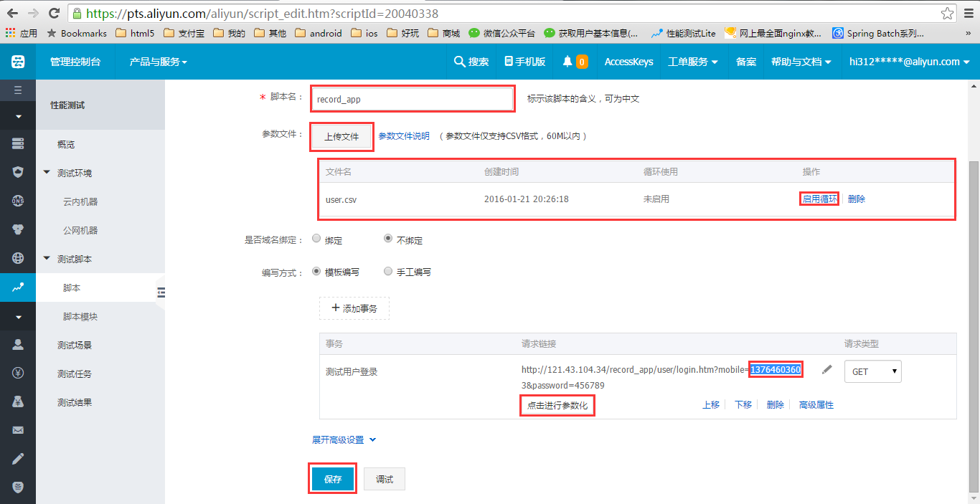Expand 展开高级设置 advanced settings
The image size is (980, 504).
click(x=344, y=439)
